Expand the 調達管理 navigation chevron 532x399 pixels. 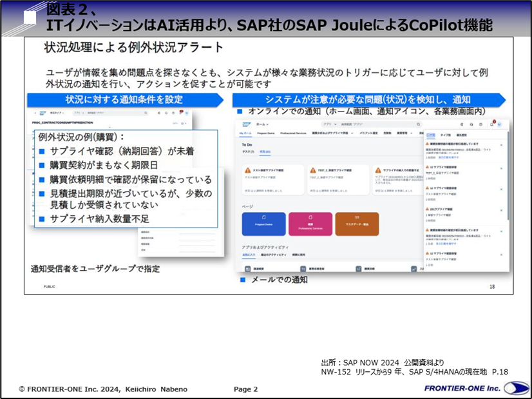pos(412,132)
